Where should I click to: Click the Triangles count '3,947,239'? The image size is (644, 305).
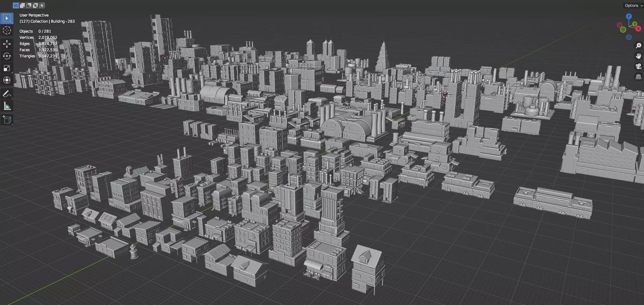click(x=48, y=56)
